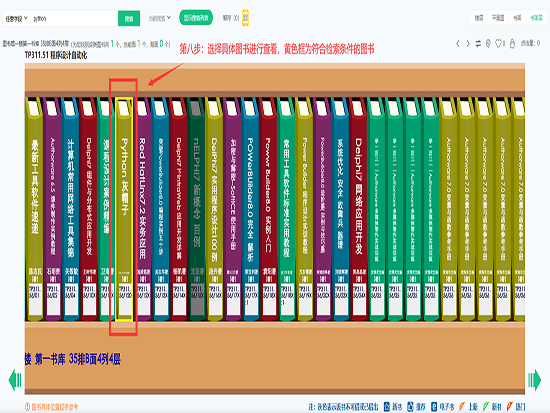Select the Delphi7 IntraWeb 应用开发 book
The width and height of the screenshot is (550, 413).
tap(179, 209)
